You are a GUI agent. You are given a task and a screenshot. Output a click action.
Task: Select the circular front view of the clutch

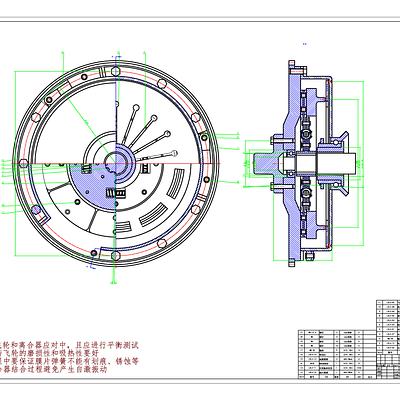tap(116, 163)
